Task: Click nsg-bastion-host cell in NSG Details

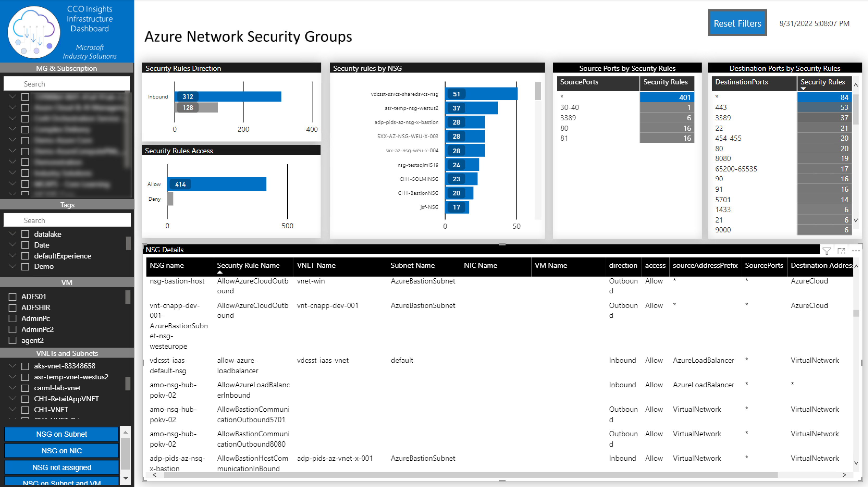Action: pos(177,281)
